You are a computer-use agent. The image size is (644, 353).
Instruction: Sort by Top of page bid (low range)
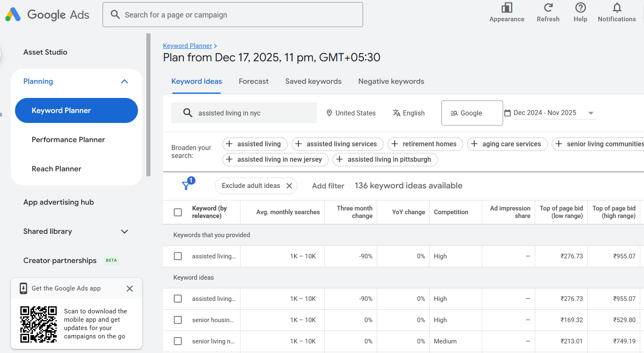[561, 212]
